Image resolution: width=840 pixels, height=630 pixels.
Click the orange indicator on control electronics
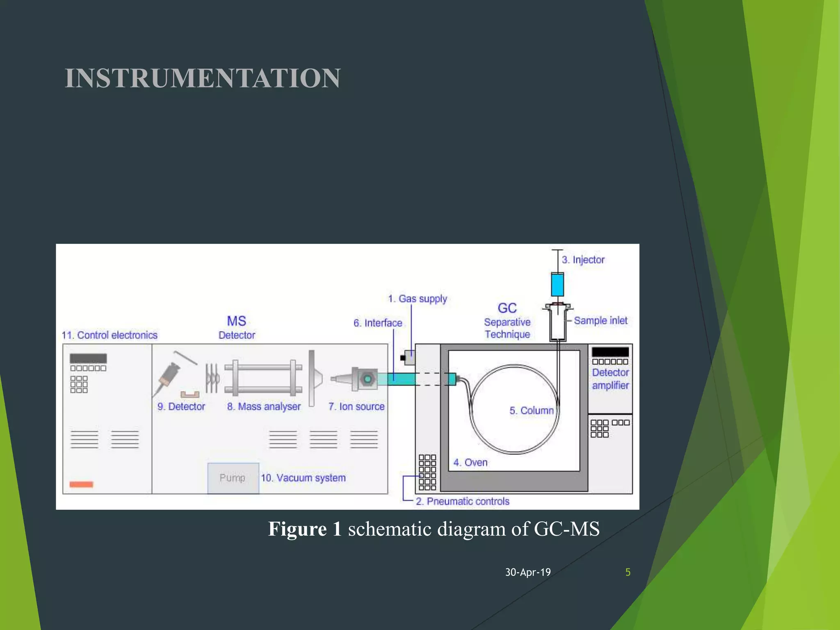81,484
